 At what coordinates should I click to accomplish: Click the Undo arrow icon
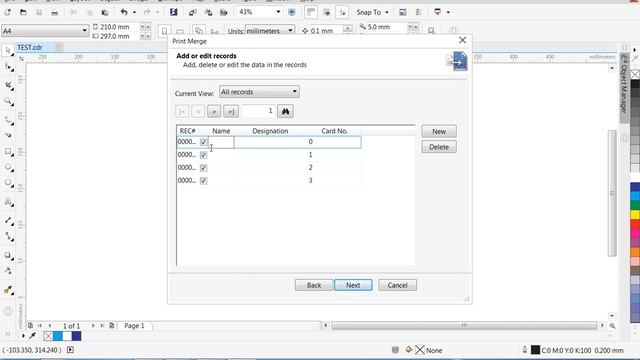pyautogui.click(x=124, y=12)
